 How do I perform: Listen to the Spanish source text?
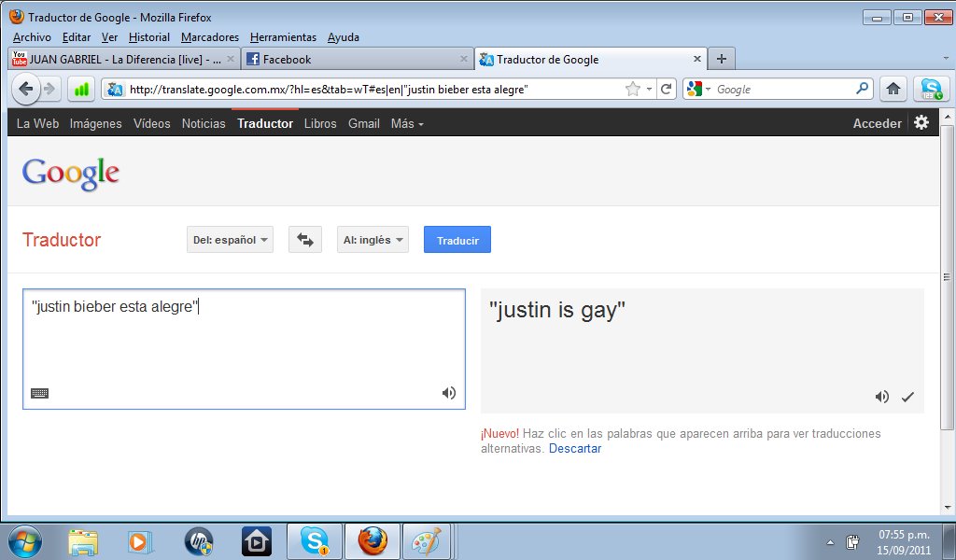click(449, 393)
